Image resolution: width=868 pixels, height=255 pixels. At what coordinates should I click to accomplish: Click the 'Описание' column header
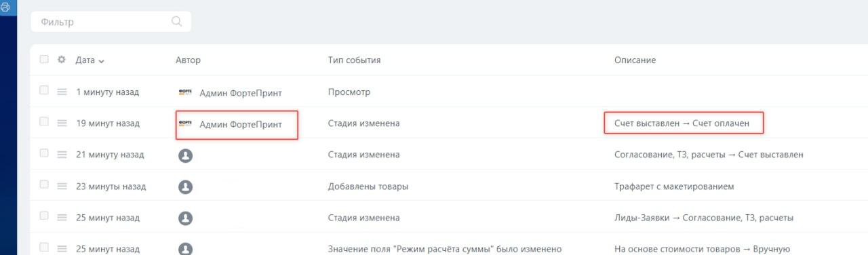(x=635, y=60)
